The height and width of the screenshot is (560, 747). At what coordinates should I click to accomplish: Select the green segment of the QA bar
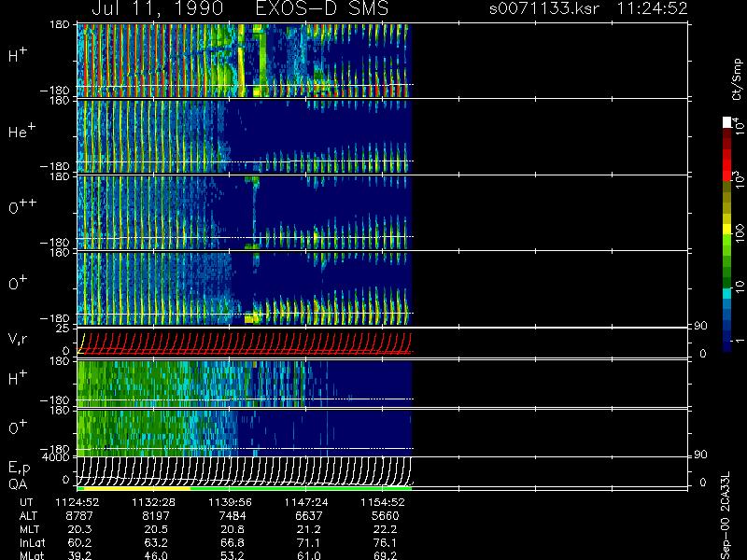pos(301,488)
